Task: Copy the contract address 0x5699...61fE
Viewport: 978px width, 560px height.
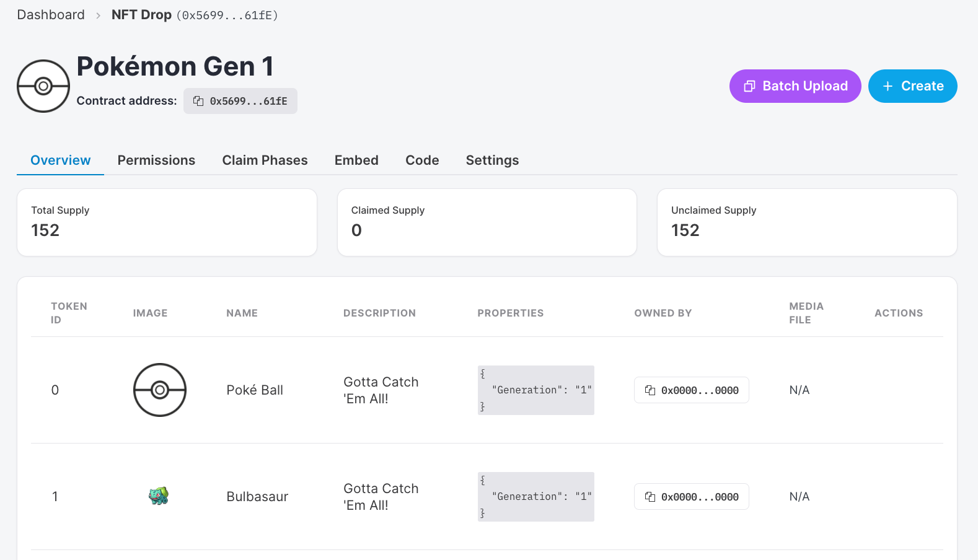Action: (240, 101)
